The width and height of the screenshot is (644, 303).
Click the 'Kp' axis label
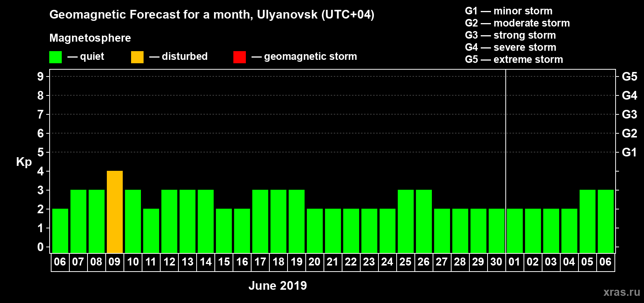click(24, 162)
